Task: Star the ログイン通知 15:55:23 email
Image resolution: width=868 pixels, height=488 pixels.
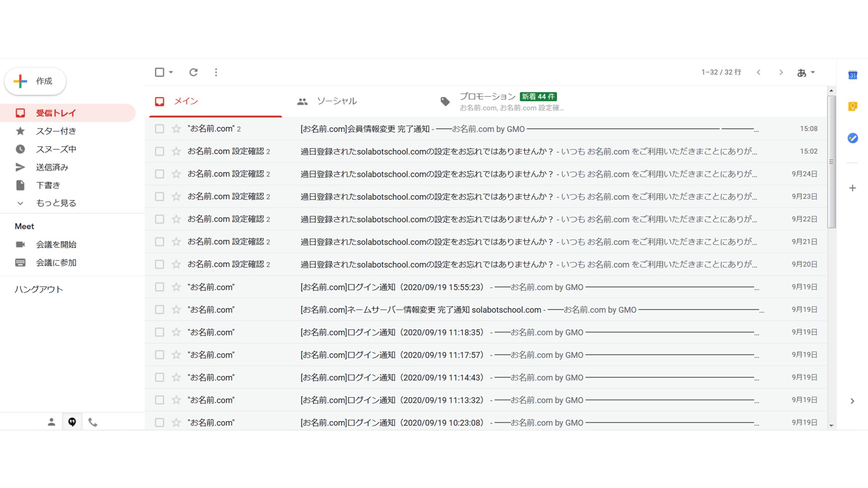Action: pyautogui.click(x=176, y=287)
